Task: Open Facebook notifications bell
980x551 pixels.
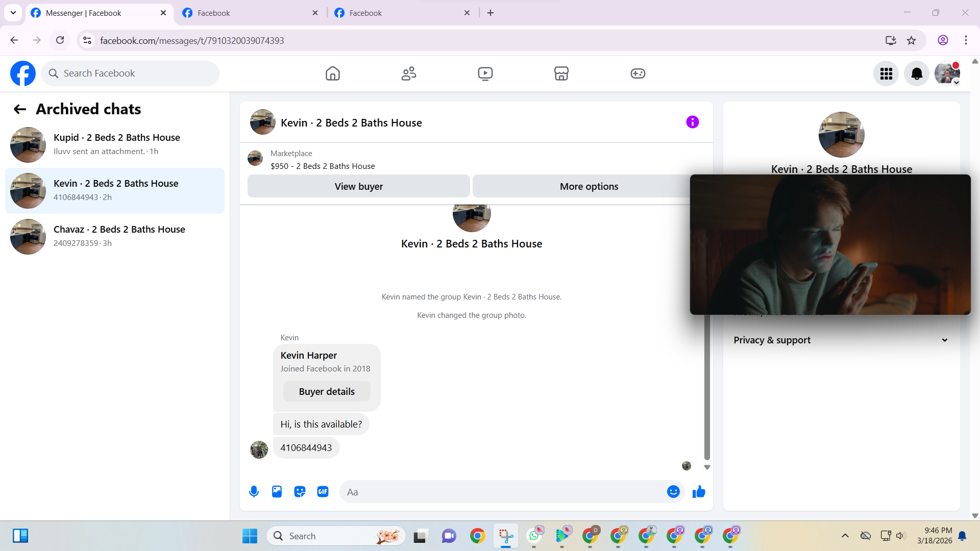Action: [917, 73]
